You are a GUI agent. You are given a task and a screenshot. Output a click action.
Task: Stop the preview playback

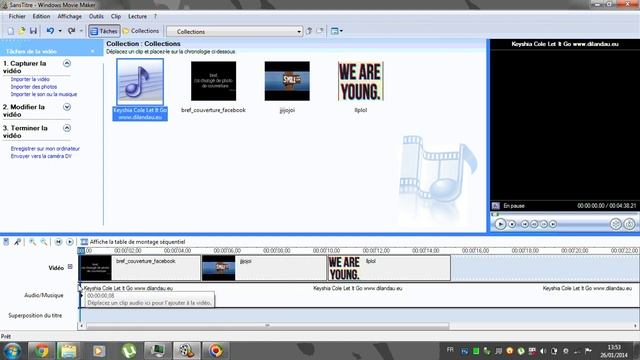[x=512, y=224]
